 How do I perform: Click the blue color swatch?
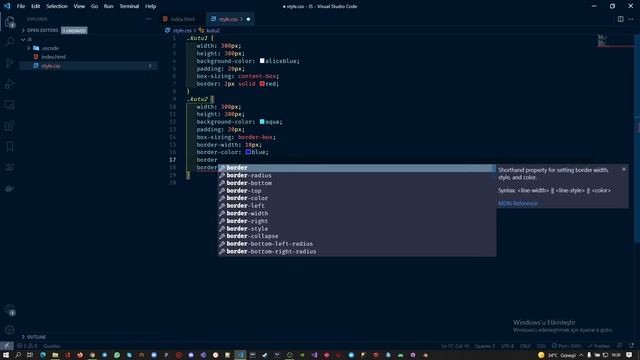pyautogui.click(x=248, y=152)
